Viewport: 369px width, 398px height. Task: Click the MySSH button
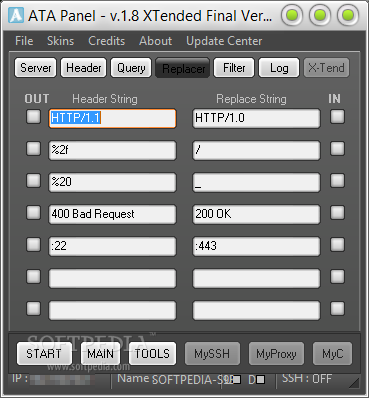pyautogui.click(x=212, y=354)
